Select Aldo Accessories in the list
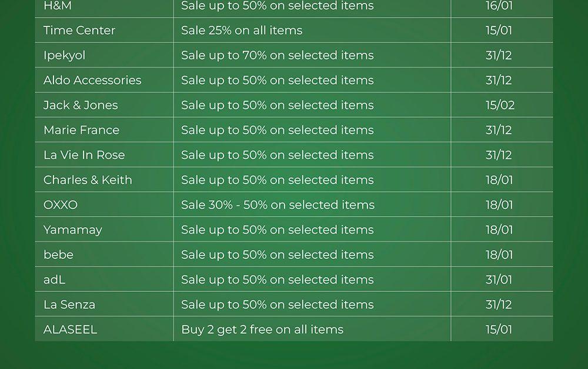This screenshot has height=369, width=588. point(92,80)
